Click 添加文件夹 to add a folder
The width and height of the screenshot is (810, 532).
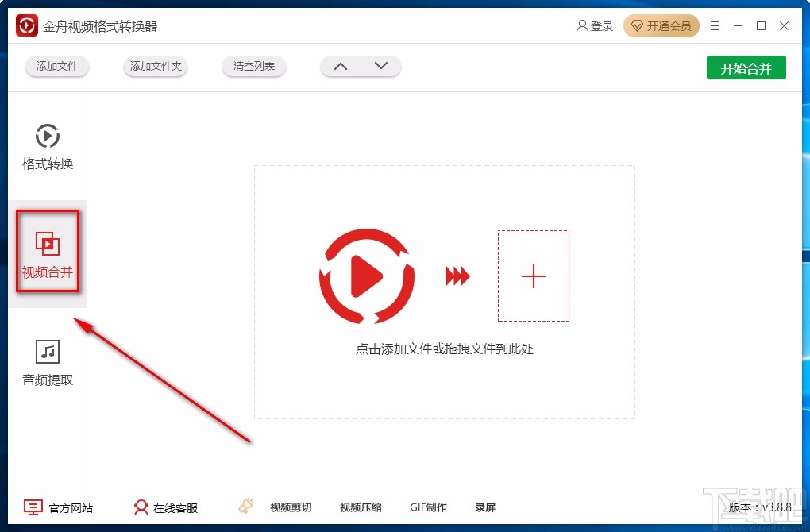[x=155, y=67]
